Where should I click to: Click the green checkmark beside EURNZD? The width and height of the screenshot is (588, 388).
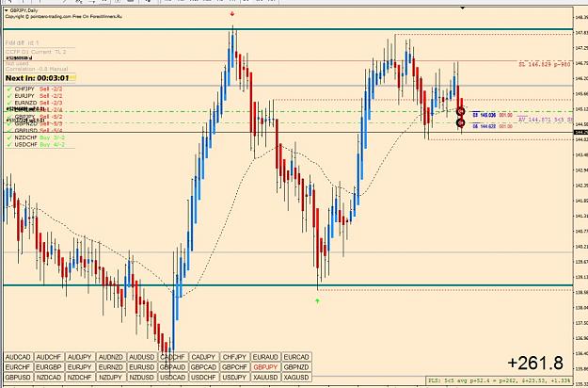click(9, 103)
